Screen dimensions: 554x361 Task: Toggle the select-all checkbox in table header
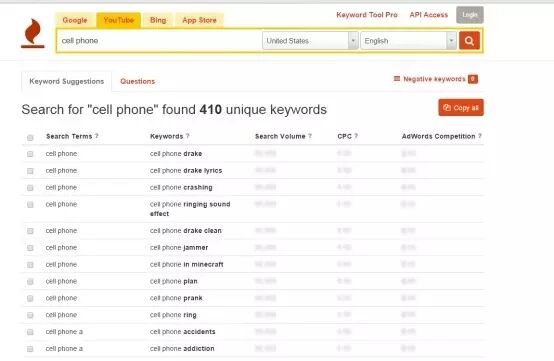coord(30,138)
